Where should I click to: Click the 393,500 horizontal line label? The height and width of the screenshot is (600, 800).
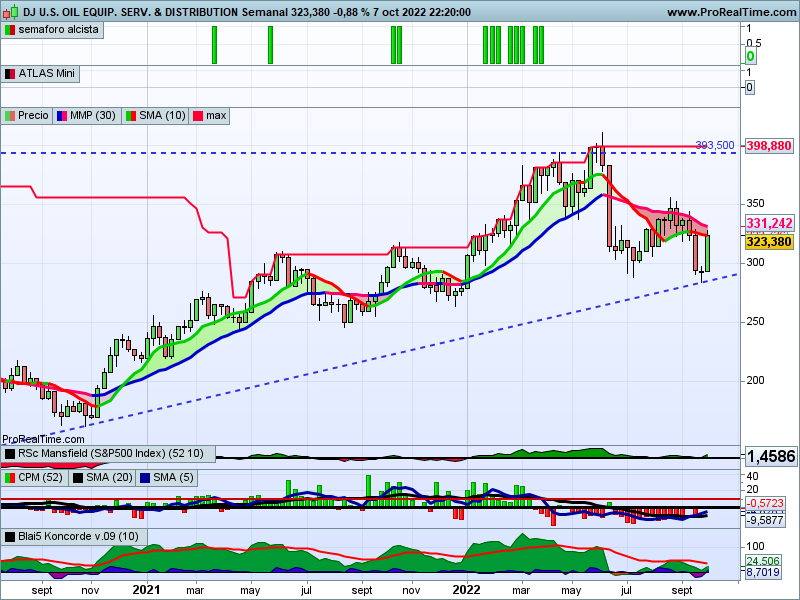tap(715, 145)
